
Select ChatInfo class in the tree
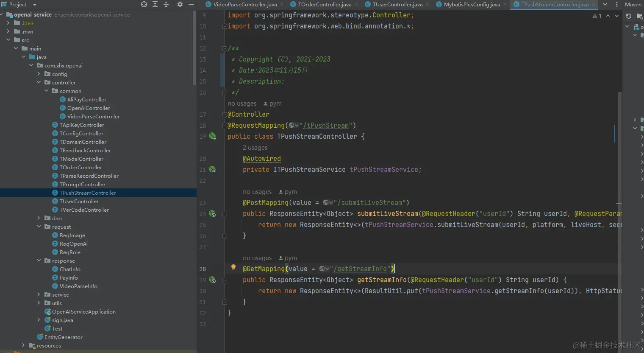coord(70,269)
